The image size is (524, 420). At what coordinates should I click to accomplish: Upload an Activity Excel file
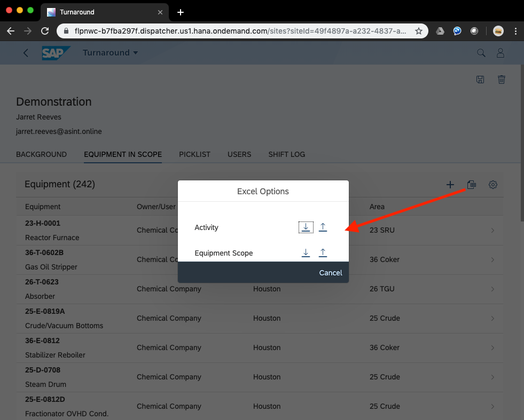323,227
